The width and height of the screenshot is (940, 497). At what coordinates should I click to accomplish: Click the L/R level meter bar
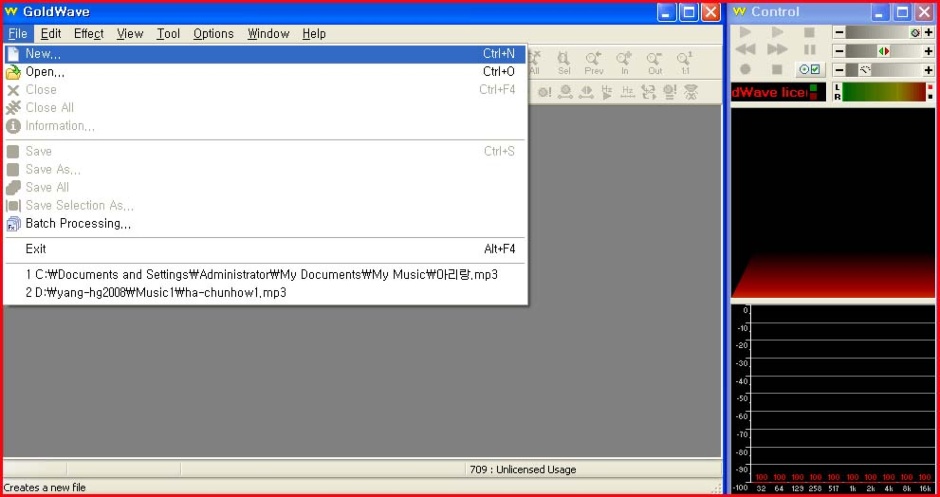[x=884, y=92]
